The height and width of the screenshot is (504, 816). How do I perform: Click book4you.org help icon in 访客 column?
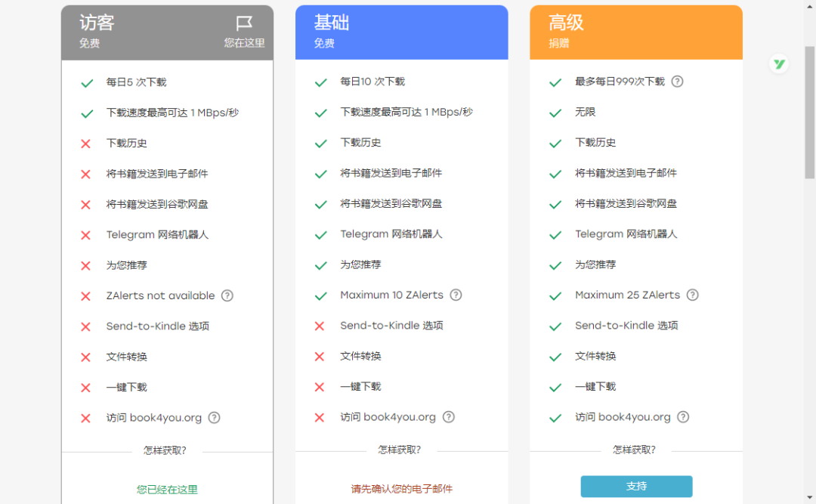click(x=214, y=418)
